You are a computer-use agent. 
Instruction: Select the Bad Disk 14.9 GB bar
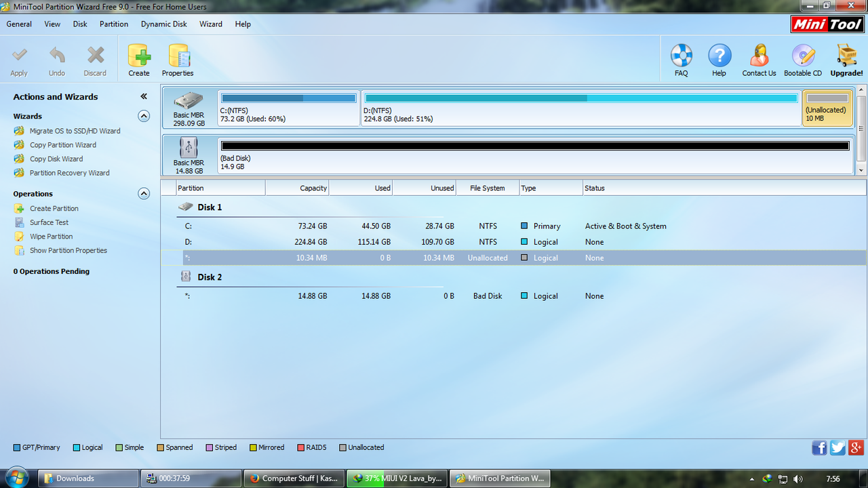(535, 155)
